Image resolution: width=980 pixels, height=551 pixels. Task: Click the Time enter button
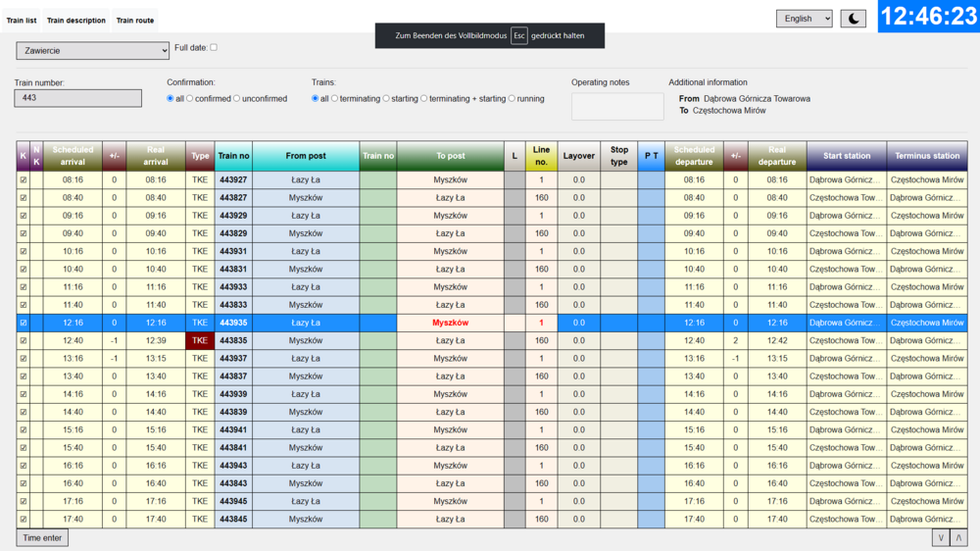click(x=42, y=538)
